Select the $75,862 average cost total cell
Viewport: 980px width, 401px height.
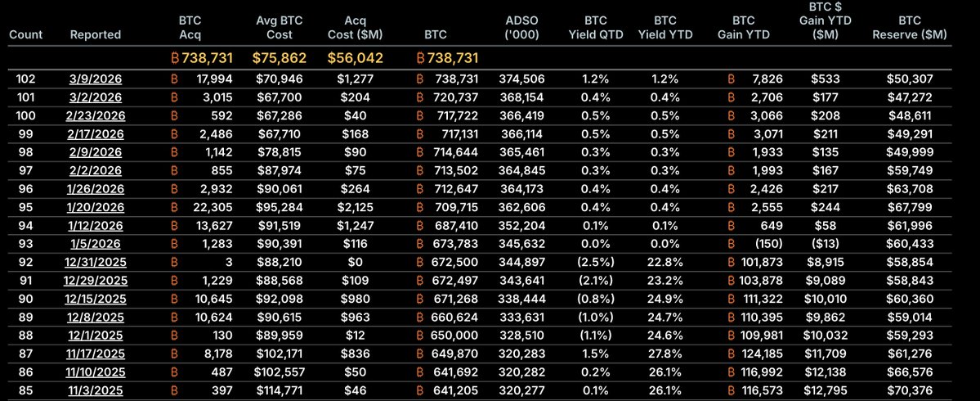[x=274, y=58]
